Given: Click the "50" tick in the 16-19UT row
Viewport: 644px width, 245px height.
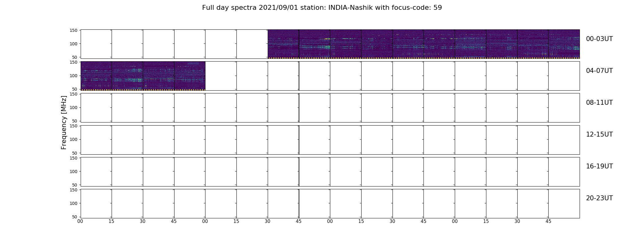Looking at the screenshot, I should click(x=75, y=185).
